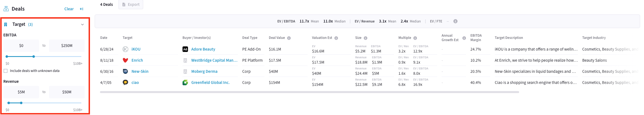The width and height of the screenshot is (644, 115).
Task: Click the Adore Beauty logo icon
Action: coord(185,49)
